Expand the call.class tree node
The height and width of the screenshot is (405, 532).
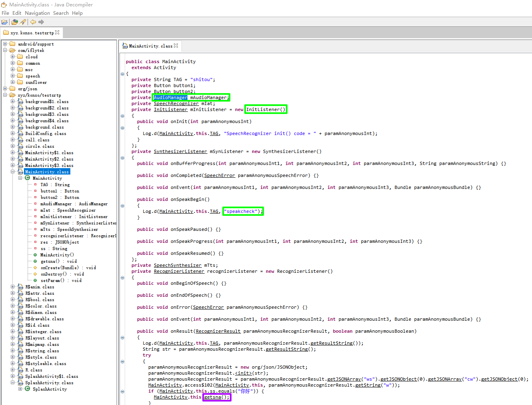[x=13, y=140]
